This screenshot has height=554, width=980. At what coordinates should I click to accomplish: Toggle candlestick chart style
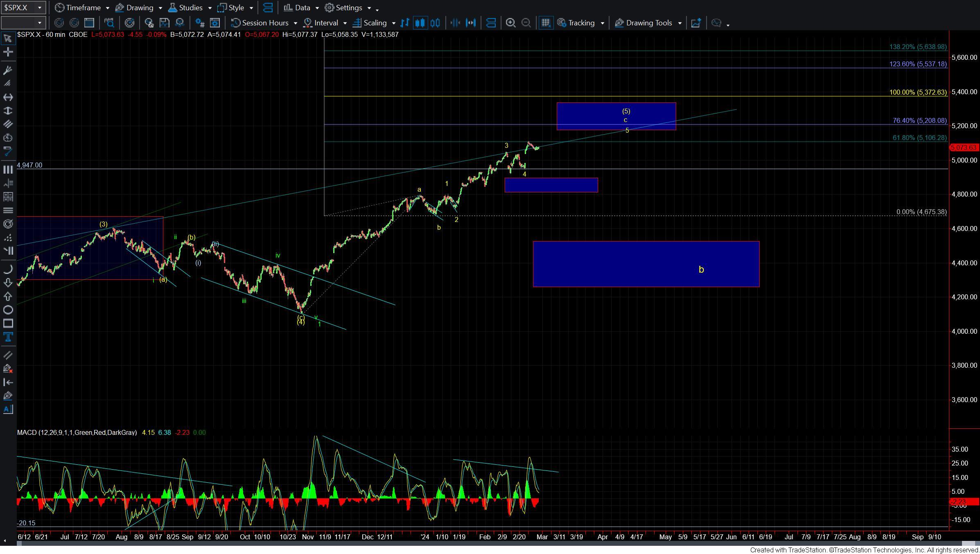pos(420,23)
